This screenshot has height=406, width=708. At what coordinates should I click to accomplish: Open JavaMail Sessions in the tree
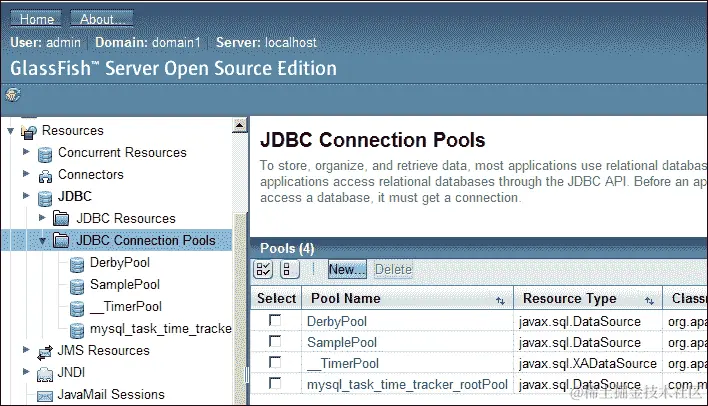111,395
